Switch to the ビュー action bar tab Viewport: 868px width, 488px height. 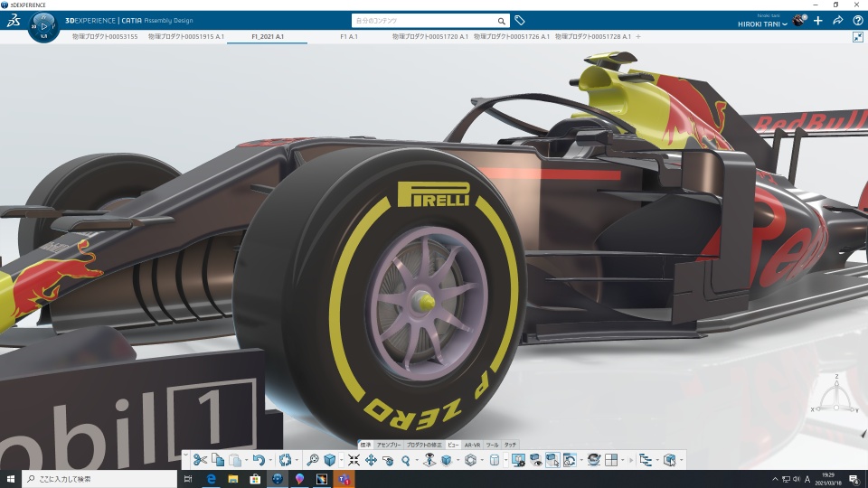click(x=453, y=445)
